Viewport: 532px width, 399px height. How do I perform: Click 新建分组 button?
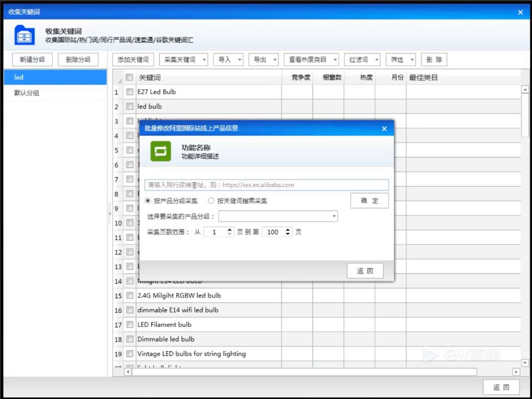[32, 60]
